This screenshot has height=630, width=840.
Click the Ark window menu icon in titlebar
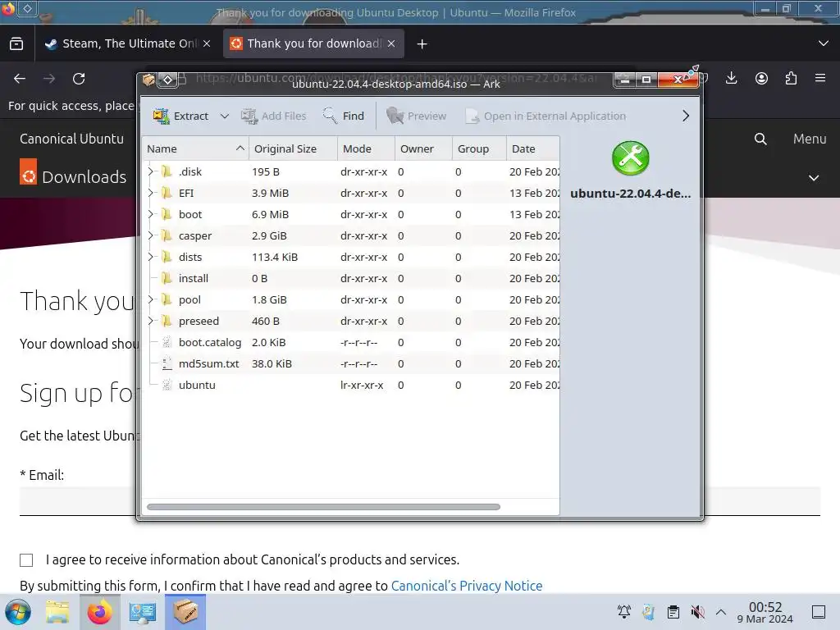pos(148,80)
